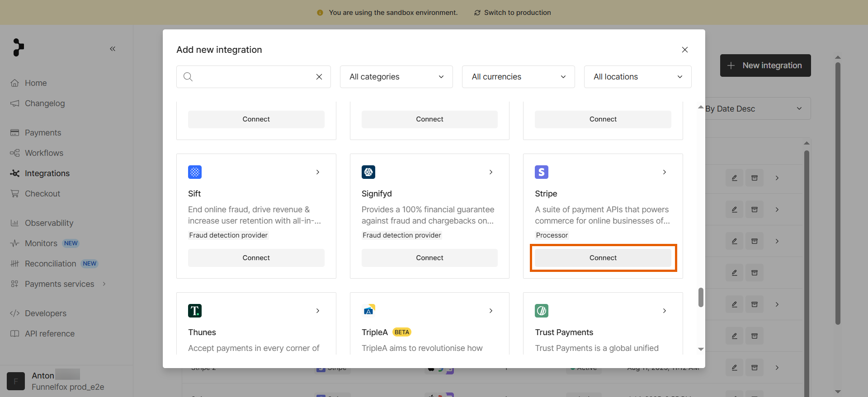Click the TripleA BETA badge
The height and width of the screenshot is (397, 868).
(401, 332)
